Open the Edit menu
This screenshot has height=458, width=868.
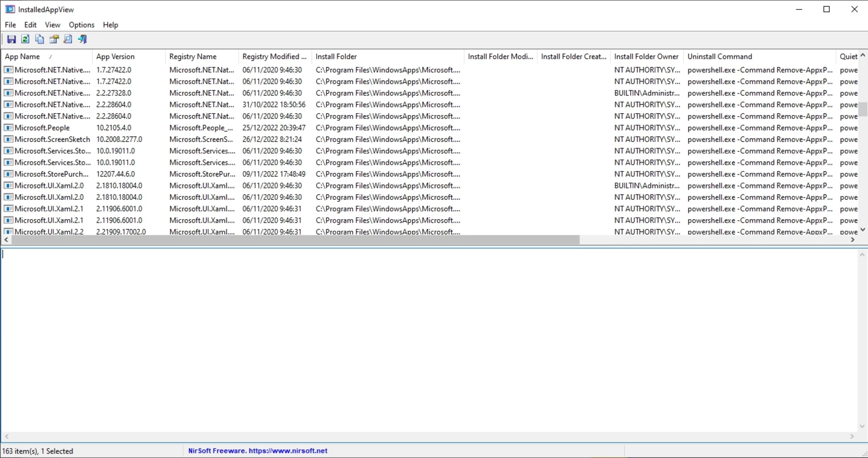(30, 25)
